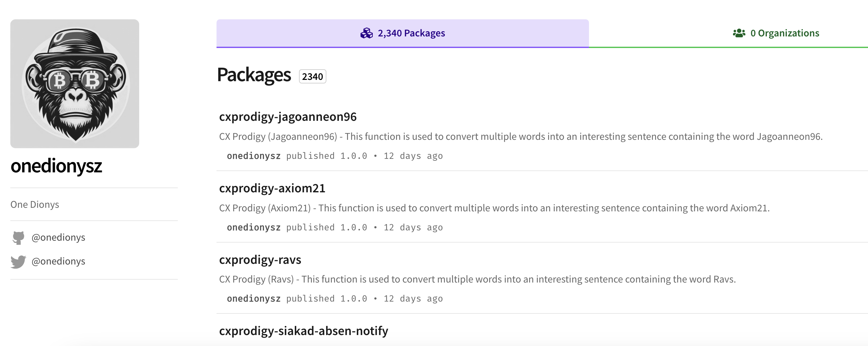The width and height of the screenshot is (868, 346).
Task: Click publisher onedionysz under cxprodigy-axiom21
Action: coord(253,227)
